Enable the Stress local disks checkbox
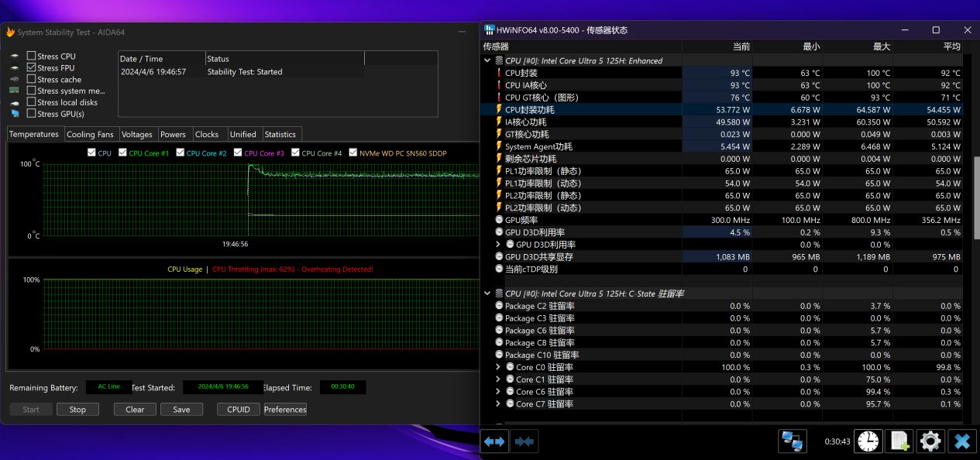 tap(31, 102)
